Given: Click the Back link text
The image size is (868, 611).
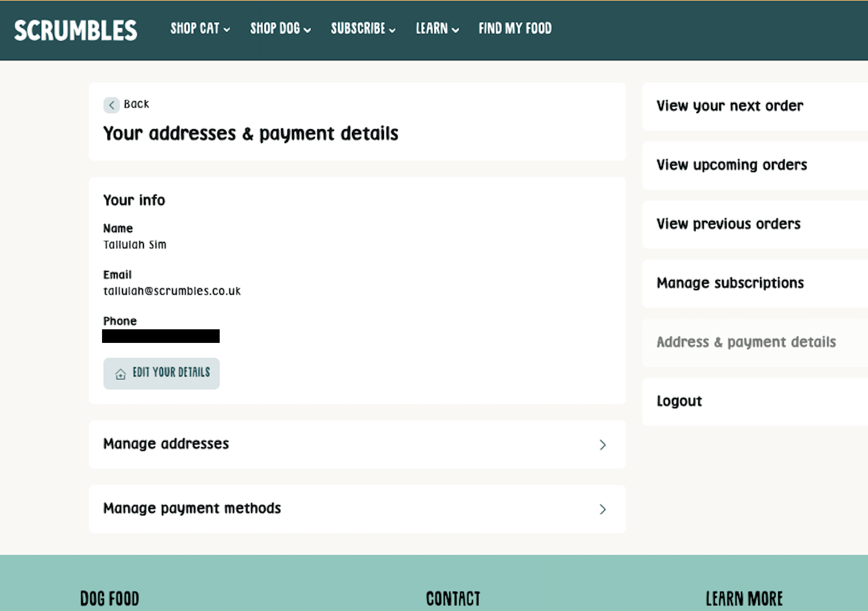Looking at the screenshot, I should click(x=137, y=104).
